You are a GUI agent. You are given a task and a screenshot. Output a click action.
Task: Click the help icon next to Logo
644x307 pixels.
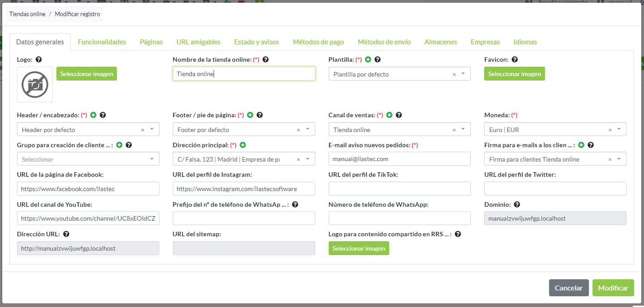pos(39,60)
